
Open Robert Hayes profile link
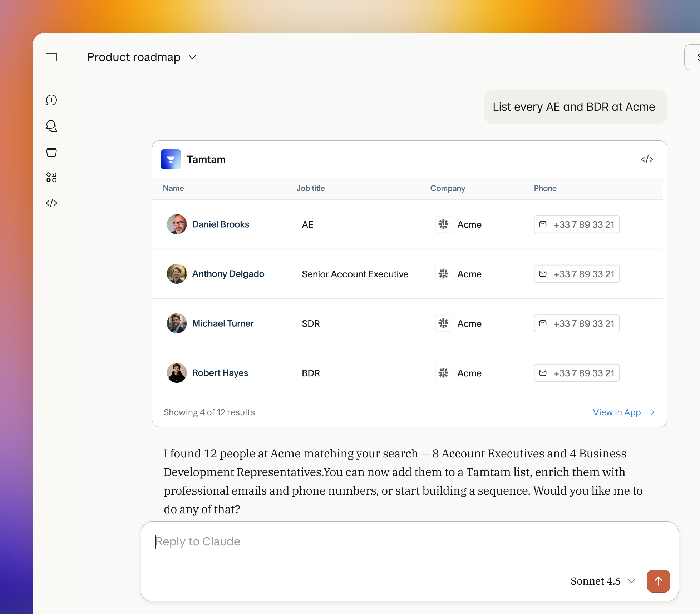point(220,373)
